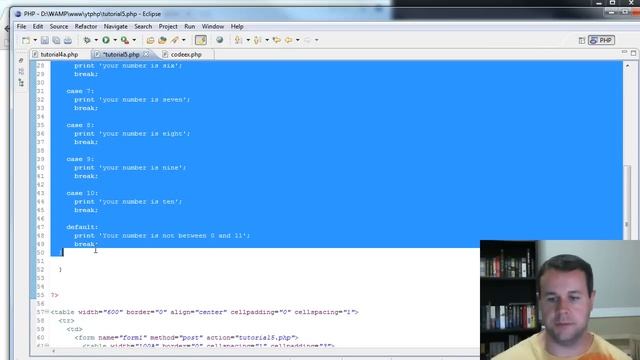640x360 pixels.
Task: Click 'your number is eight' print line
Action: (x=132, y=133)
